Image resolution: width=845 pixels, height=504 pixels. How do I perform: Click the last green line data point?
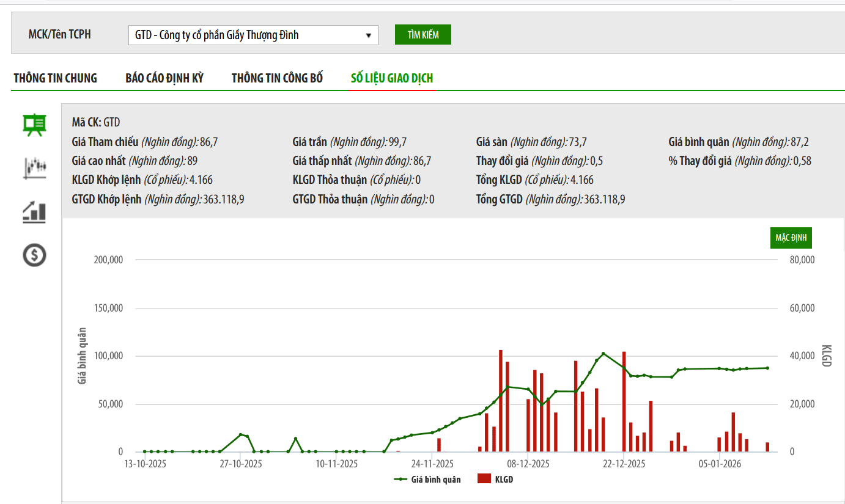767,368
